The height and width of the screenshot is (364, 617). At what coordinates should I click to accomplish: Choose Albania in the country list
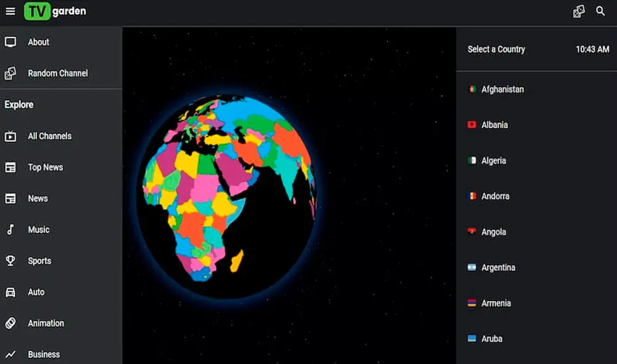click(x=494, y=125)
